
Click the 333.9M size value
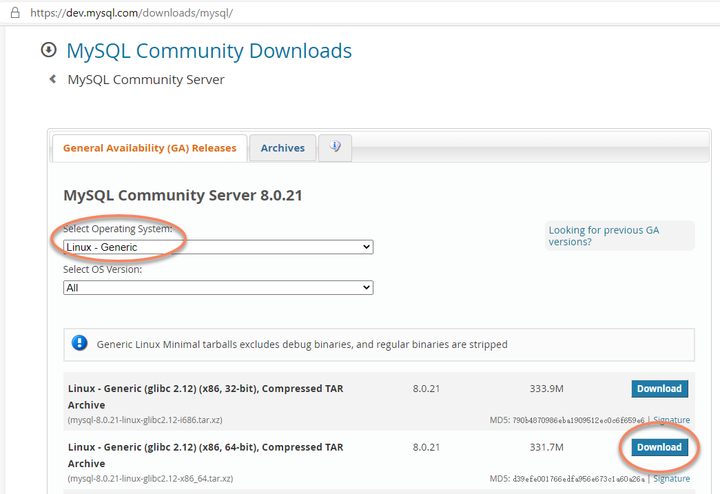tap(546, 388)
